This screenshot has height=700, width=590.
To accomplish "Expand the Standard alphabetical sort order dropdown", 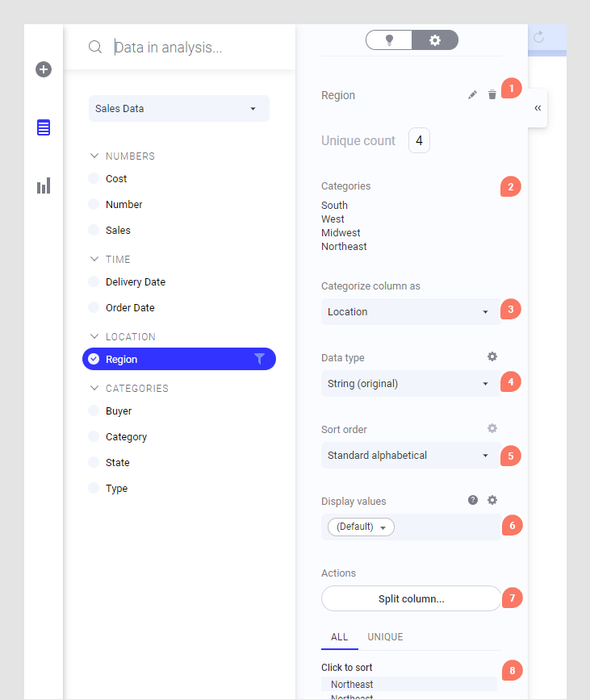I will (410, 456).
